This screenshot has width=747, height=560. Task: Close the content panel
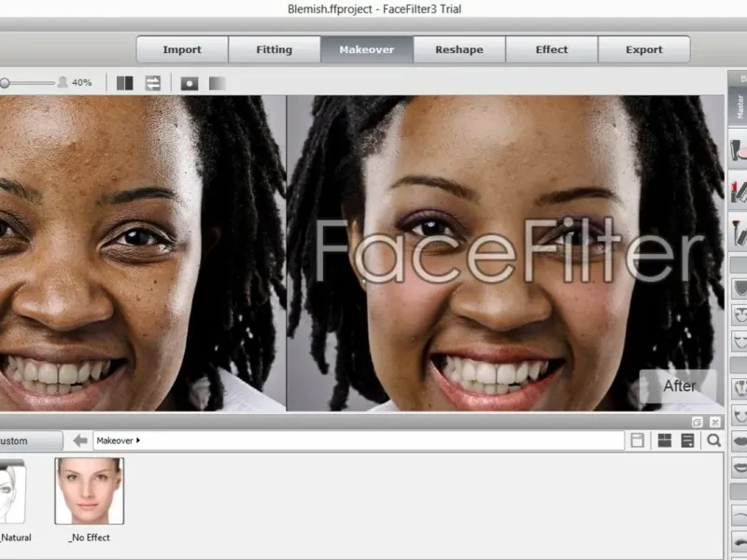coord(714,422)
